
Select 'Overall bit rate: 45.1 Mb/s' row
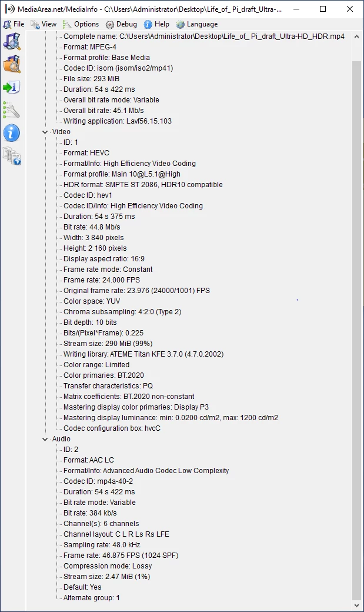click(x=103, y=111)
